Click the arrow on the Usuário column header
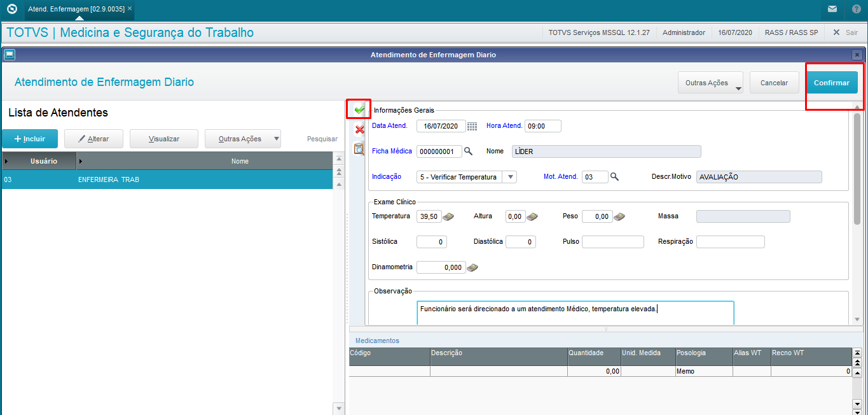Image resolution: width=868 pixels, height=415 pixels. pos(6,162)
